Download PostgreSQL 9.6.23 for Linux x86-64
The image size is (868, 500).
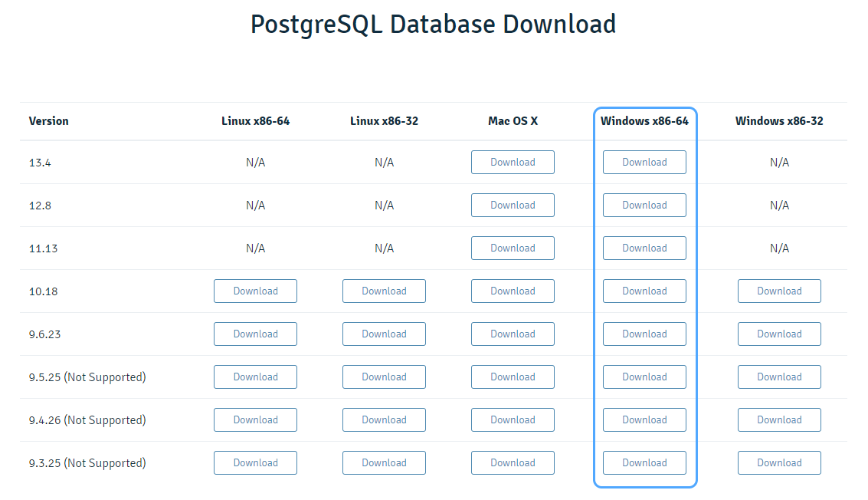(255, 334)
